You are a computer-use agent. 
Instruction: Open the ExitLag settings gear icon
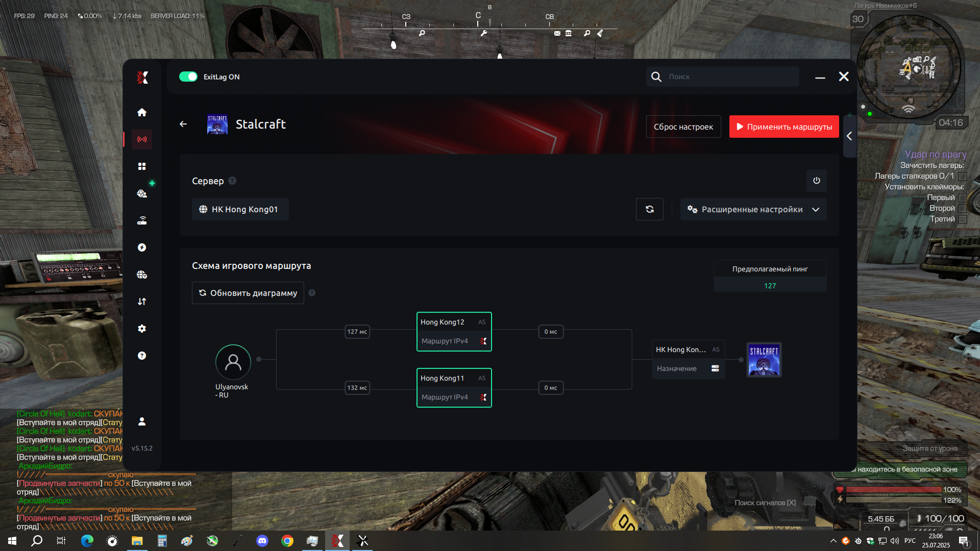(142, 329)
